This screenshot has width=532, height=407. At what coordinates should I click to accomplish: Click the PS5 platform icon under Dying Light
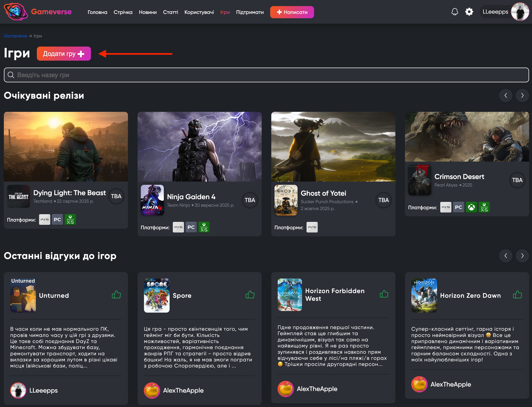click(45, 219)
